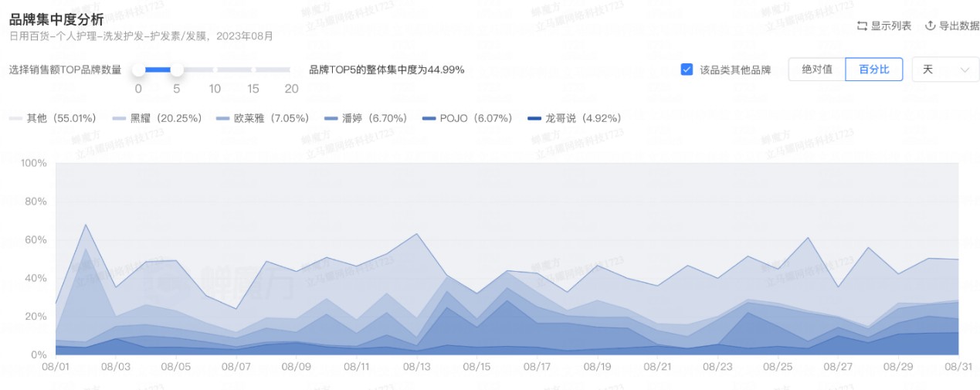
Task: Toggle the POJO legend color marker
Action: (x=429, y=119)
